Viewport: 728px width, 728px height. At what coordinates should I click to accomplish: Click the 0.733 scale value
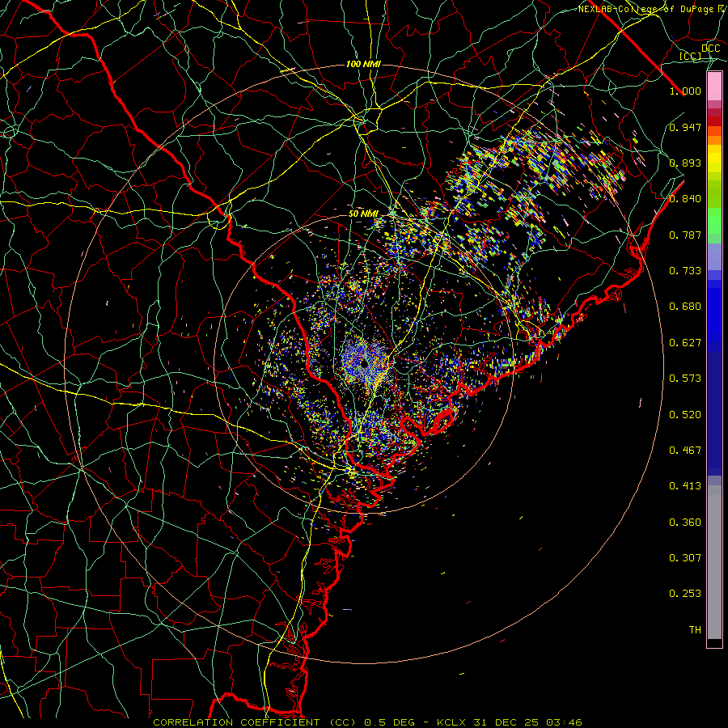(x=685, y=271)
